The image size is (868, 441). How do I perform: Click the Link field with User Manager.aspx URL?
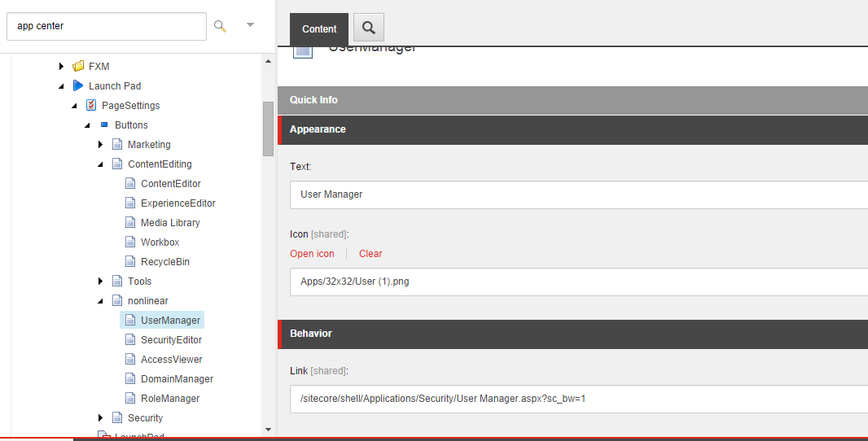coord(579,399)
